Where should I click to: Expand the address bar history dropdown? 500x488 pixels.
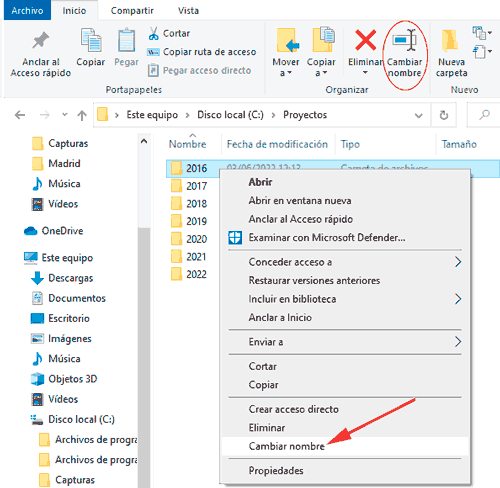click(418, 116)
